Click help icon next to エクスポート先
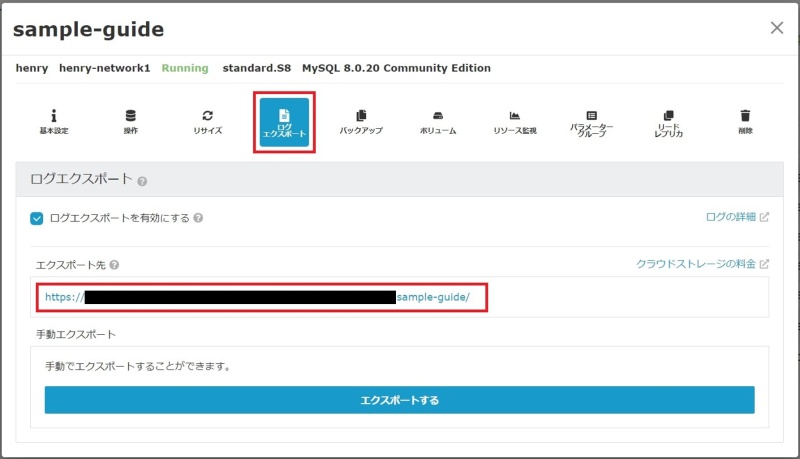The width and height of the screenshot is (800, 459). point(114,265)
